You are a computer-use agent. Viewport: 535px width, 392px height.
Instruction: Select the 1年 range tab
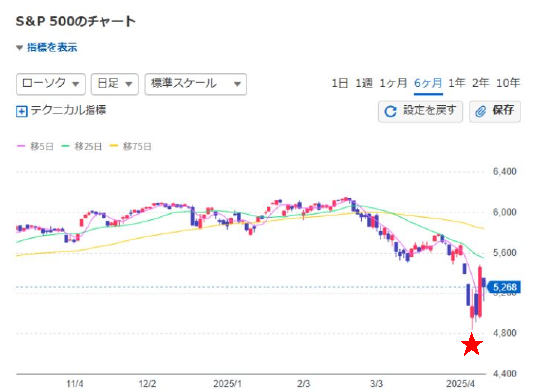tap(457, 83)
